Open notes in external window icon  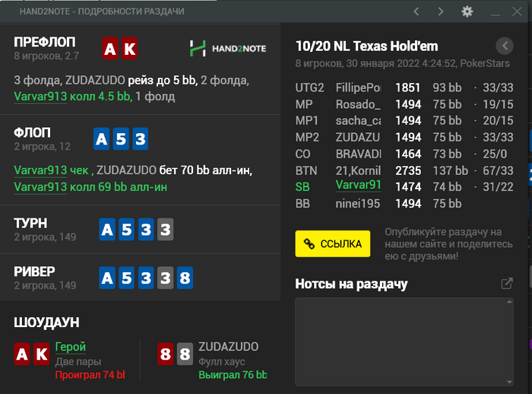[507, 284]
